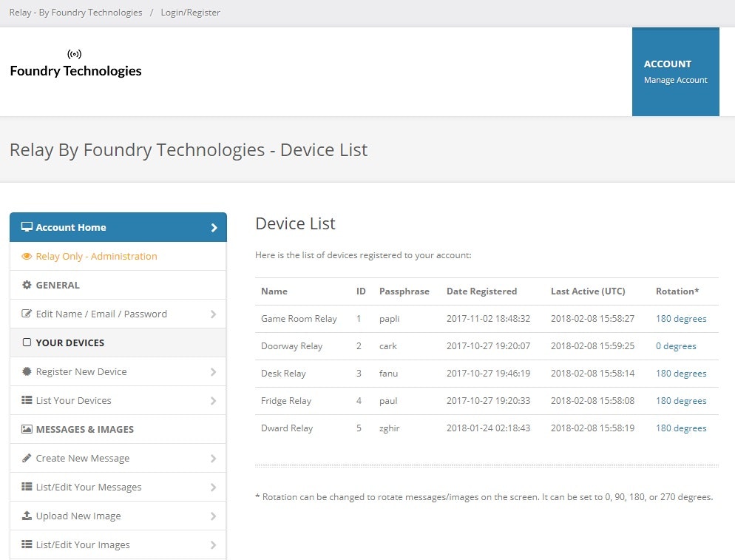Click the certificate icon beside Register New Device
735x560 pixels.
(x=27, y=371)
